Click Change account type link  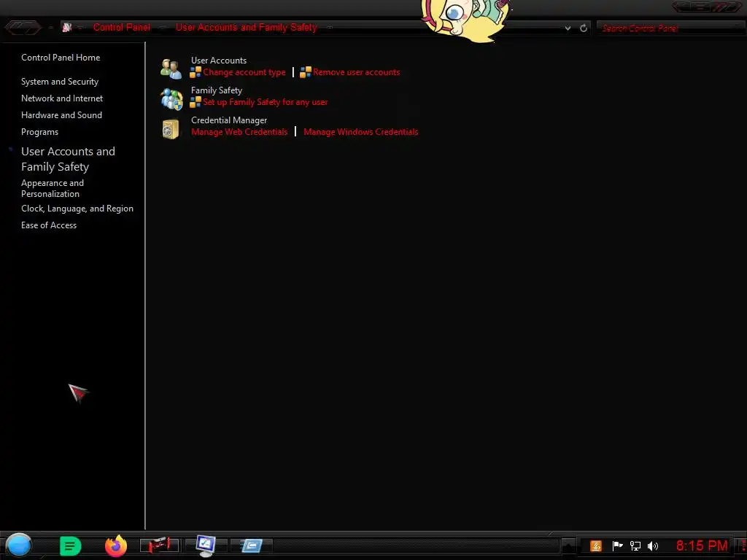click(x=244, y=72)
